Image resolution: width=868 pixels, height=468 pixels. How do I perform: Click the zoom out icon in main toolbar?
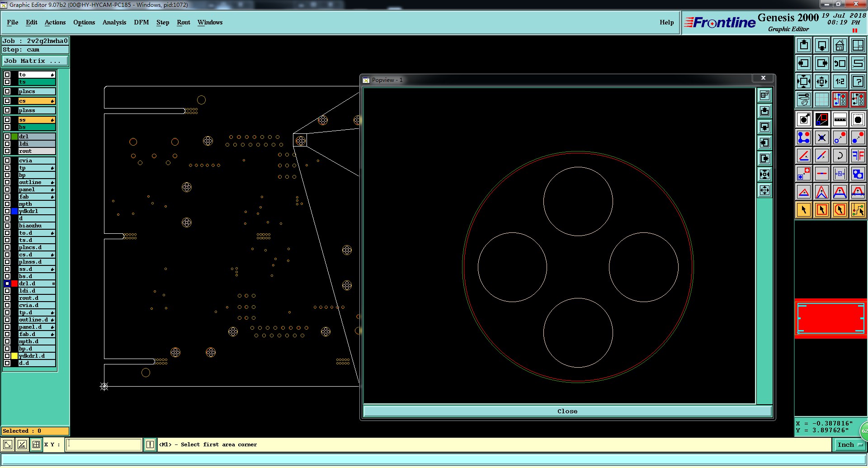click(x=822, y=81)
